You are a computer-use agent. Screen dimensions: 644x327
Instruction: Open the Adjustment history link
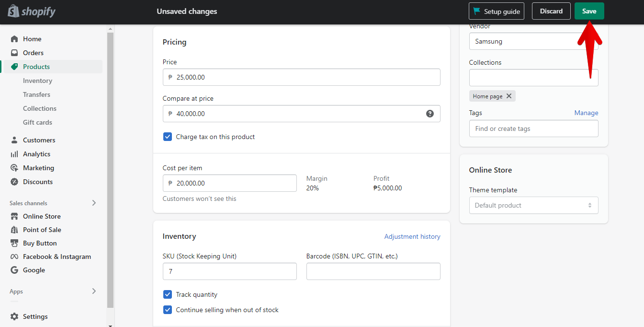pyautogui.click(x=412, y=236)
